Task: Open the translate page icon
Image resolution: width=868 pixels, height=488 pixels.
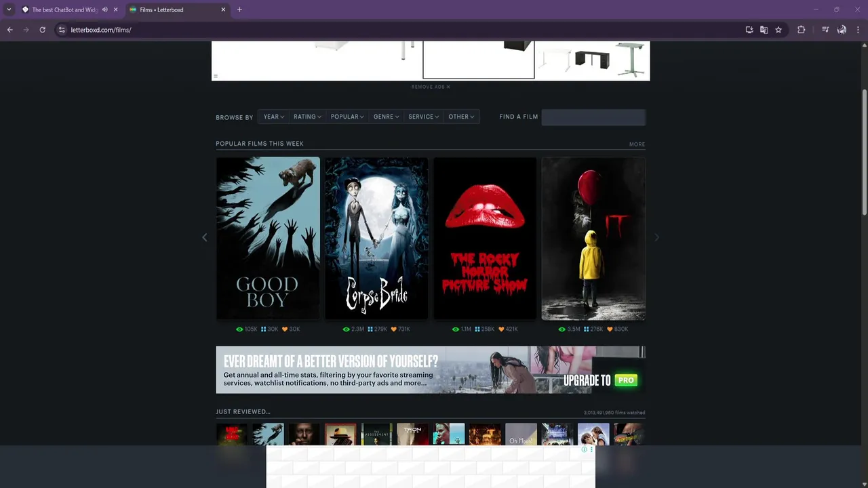Action: (x=764, y=30)
